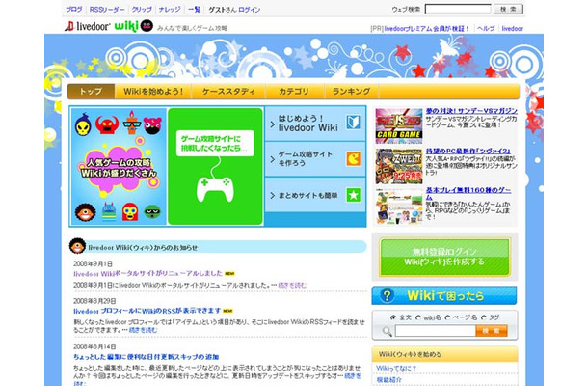Click the black wiki mascot face icon

[x=147, y=25]
